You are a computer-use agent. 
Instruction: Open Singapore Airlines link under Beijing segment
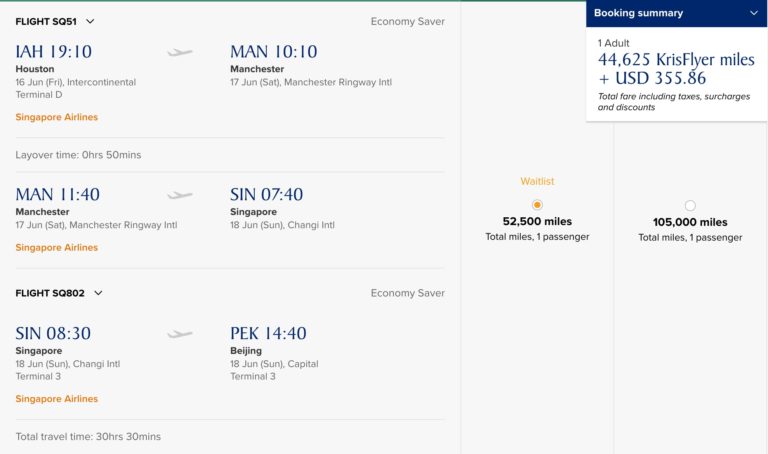click(x=57, y=399)
